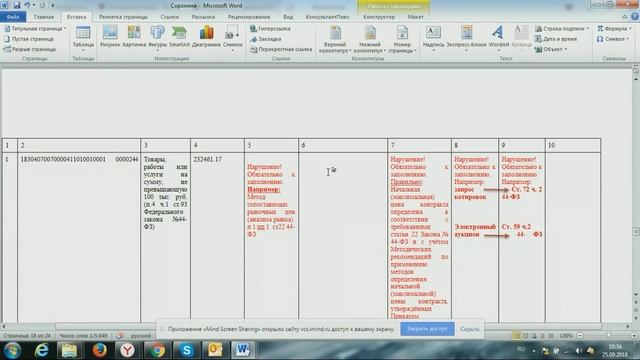Click the Close access (Закрыть доступ) button
640x360 pixels.
(427, 329)
